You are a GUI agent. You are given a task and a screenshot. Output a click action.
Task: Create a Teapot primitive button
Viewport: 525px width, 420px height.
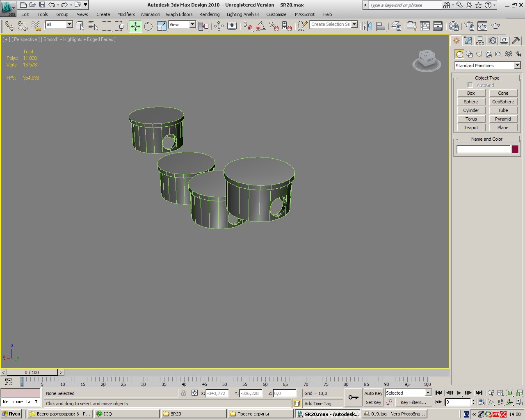(471, 128)
